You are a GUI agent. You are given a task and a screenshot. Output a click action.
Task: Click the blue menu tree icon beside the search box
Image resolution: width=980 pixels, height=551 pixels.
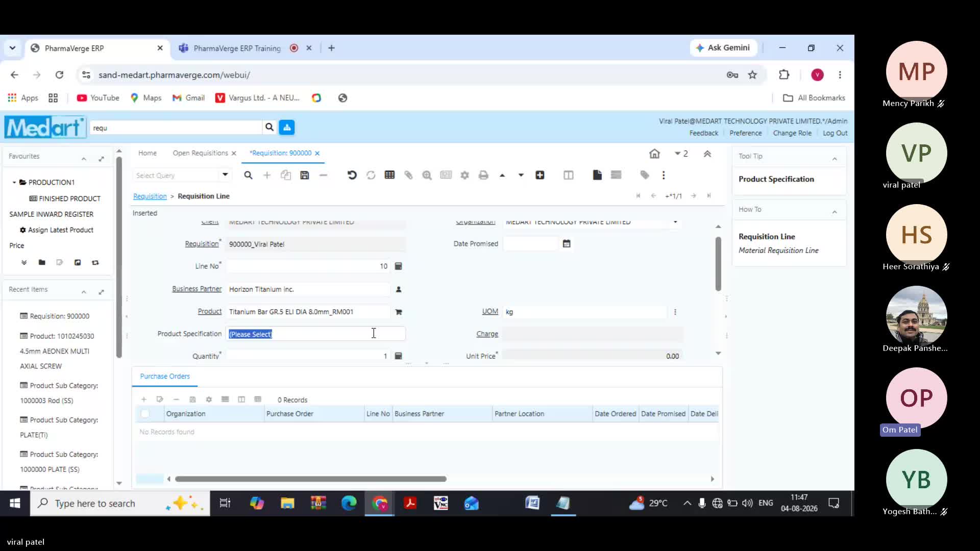coord(287,127)
